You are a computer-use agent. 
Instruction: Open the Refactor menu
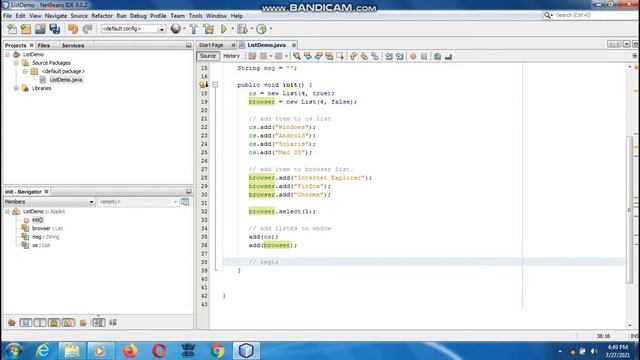point(102,16)
